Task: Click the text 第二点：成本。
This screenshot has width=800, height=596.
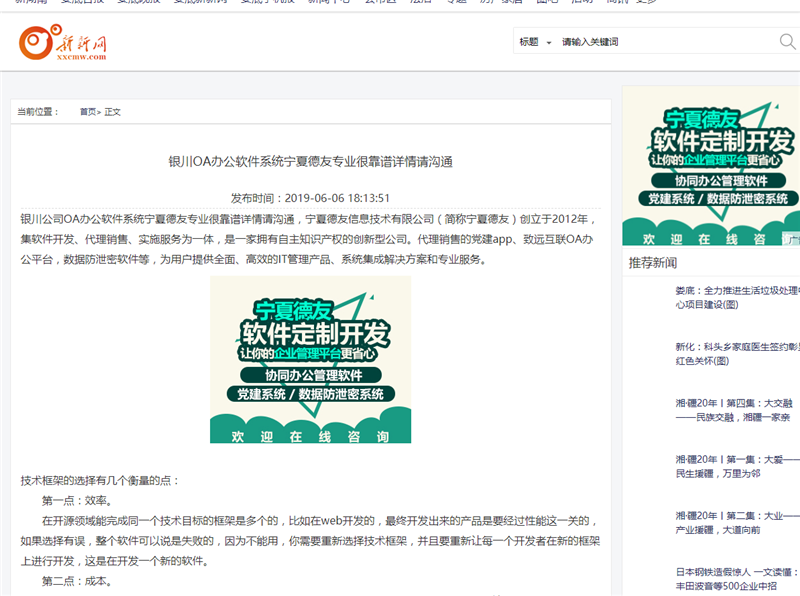Action: tap(77, 581)
